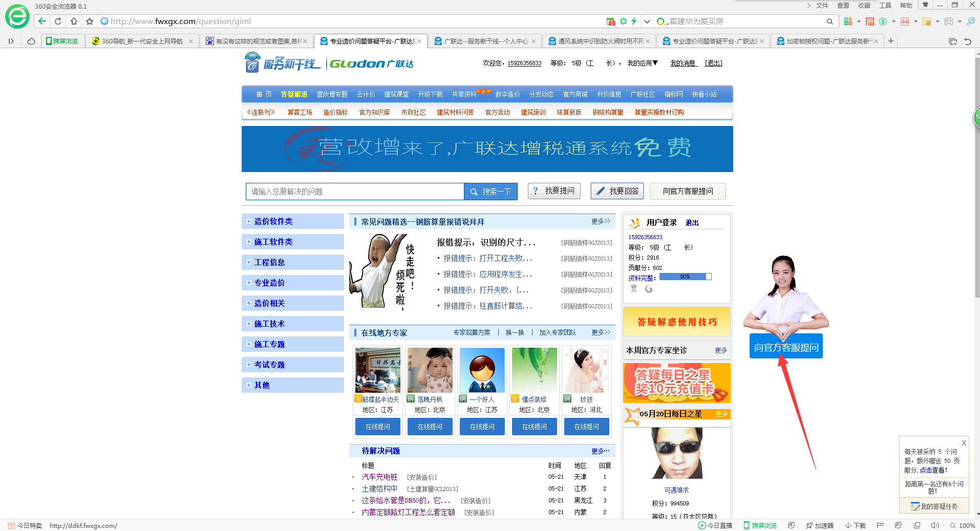Open 答疑解惑 in the blue navigation bar

pyautogui.click(x=294, y=94)
